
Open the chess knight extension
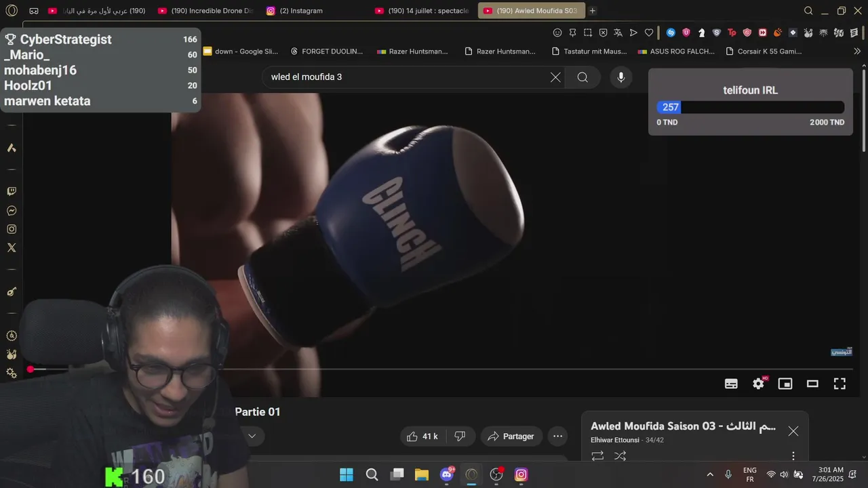coord(701,33)
